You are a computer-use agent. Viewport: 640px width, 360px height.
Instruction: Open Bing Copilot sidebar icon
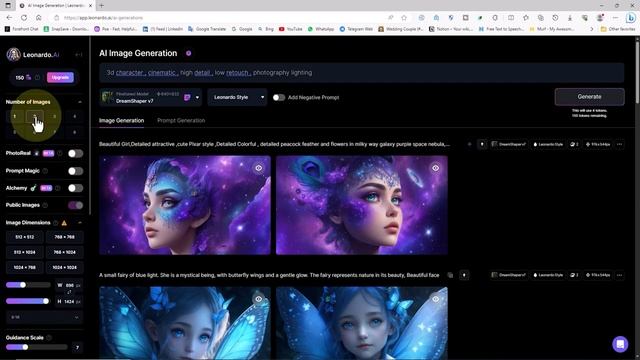631,18
